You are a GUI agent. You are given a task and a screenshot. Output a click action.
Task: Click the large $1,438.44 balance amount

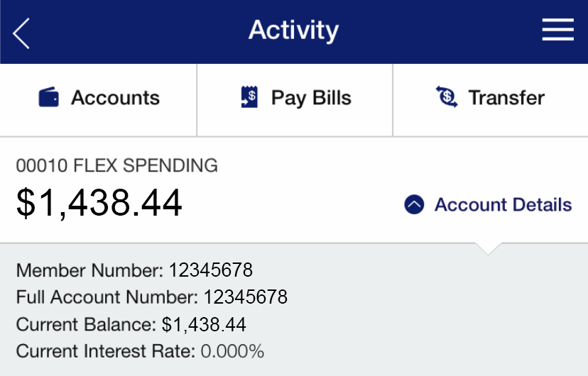pos(99,203)
